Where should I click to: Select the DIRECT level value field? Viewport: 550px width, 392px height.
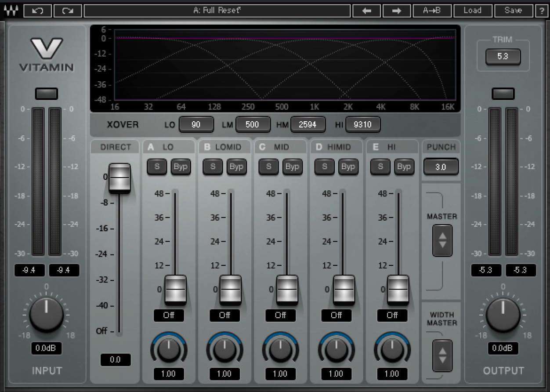[115, 359]
